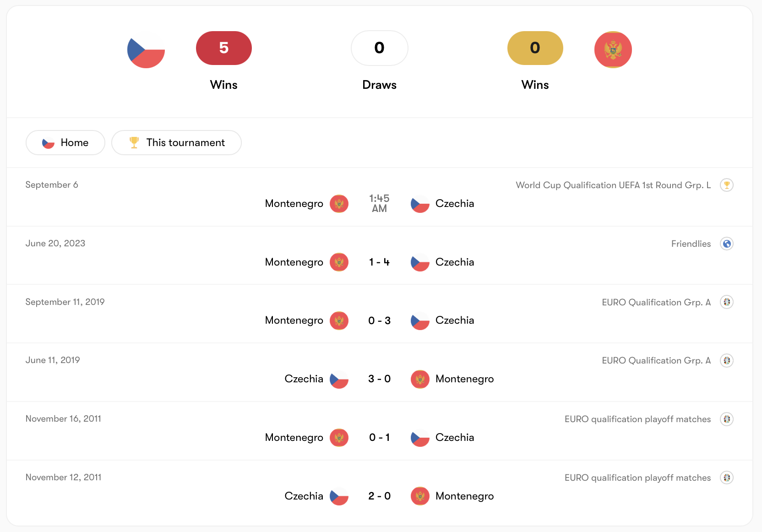This screenshot has width=762, height=532.
Task: Open World Cup Qualification UEFA Grp. L link
Action: pos(613,185)
